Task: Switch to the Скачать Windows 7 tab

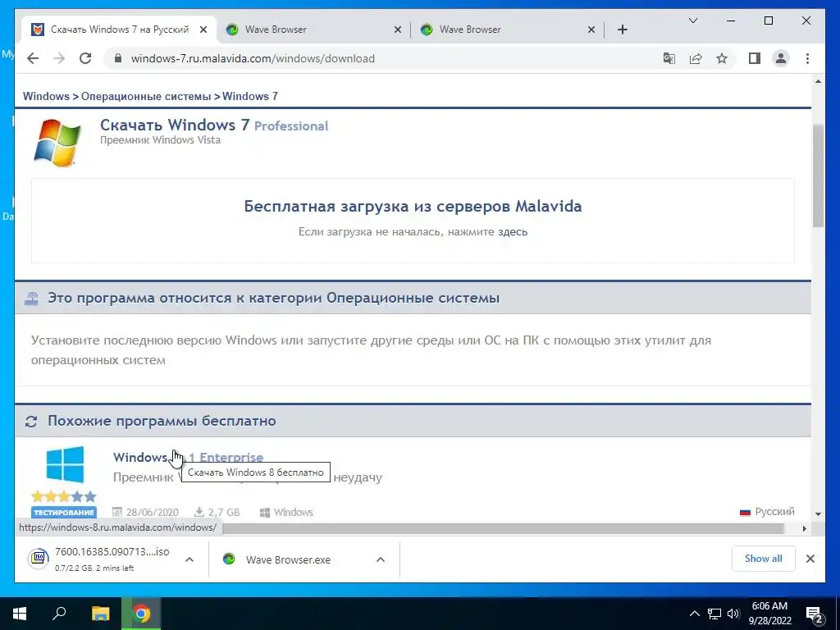Action: [119, 30]
